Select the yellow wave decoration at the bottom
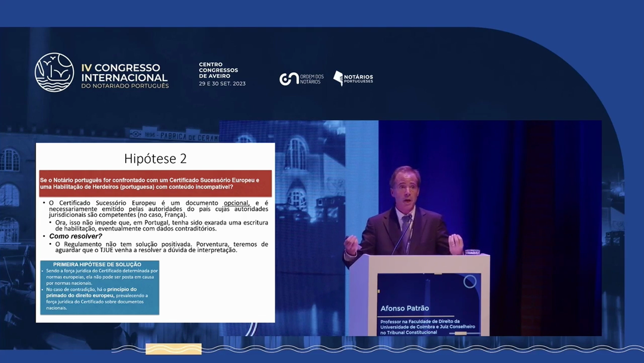The width and height of the screenshot is (644, 363). tap(174, 349)
